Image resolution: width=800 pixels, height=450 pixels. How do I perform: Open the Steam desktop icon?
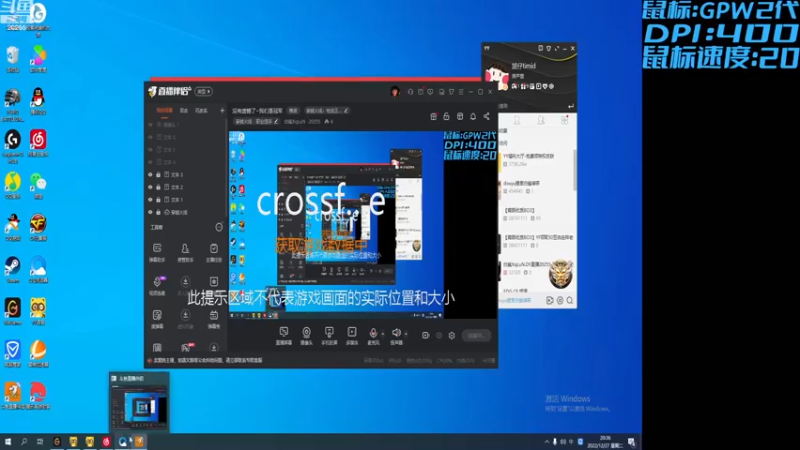point(12,269)
